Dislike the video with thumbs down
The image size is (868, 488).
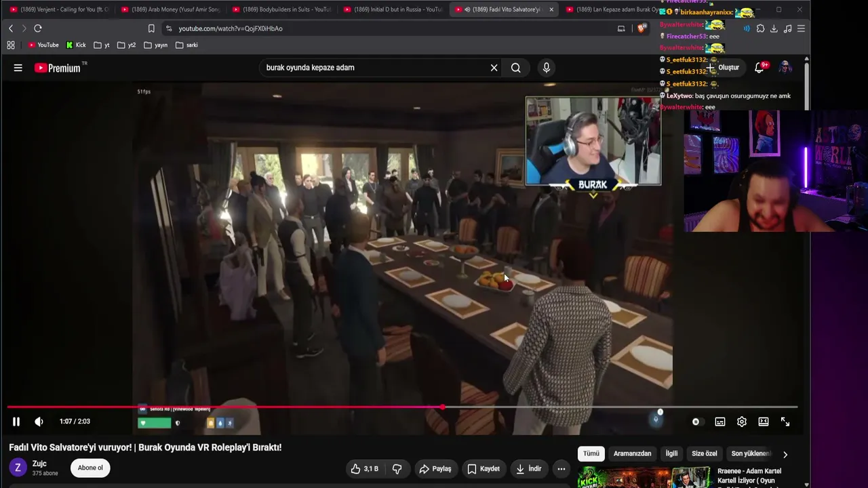click(x=397, y=468)
